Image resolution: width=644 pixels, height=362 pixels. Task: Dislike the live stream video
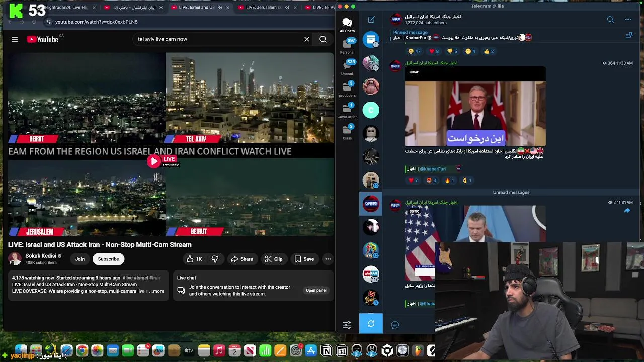[x=215, y=259]
